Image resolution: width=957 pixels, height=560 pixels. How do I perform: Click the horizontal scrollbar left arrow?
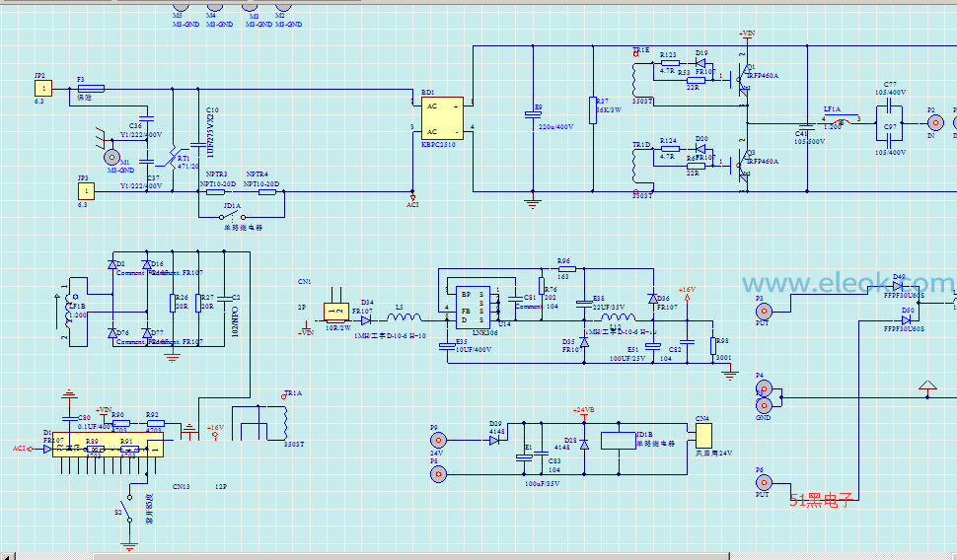click(x=7, y=556)
